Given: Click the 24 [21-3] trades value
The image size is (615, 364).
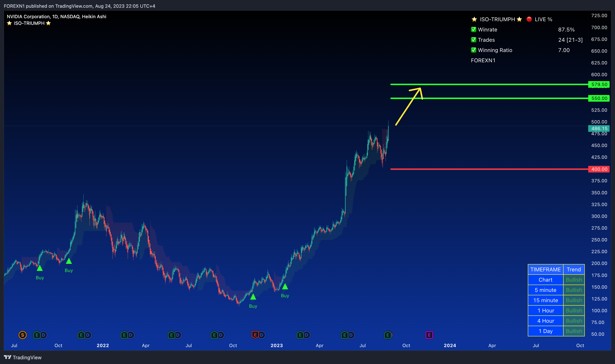Looking at the screenshot, I should pyautogui.click(x=570, y=40).
